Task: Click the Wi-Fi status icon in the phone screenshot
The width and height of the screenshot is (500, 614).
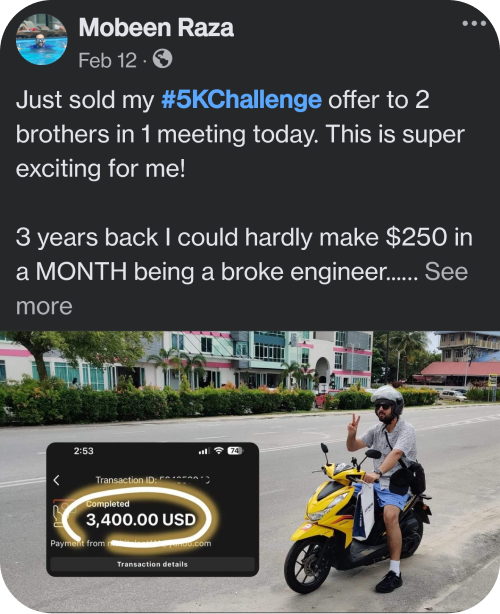Action: point(218,451)
